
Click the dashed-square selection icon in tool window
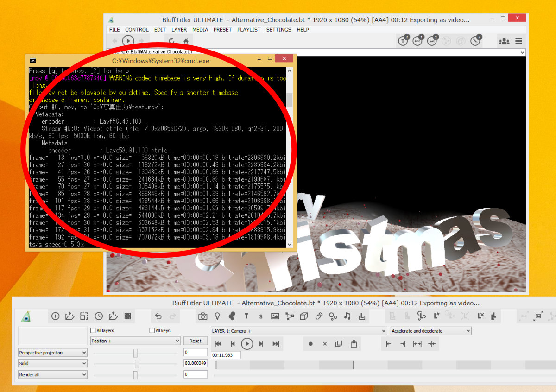[x=84, y=316]
